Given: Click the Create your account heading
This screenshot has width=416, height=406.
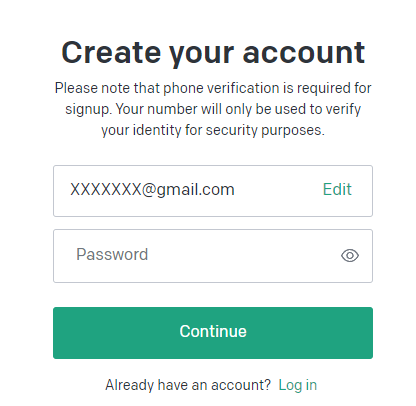Looking at the screenshot, I should point(213,52).
